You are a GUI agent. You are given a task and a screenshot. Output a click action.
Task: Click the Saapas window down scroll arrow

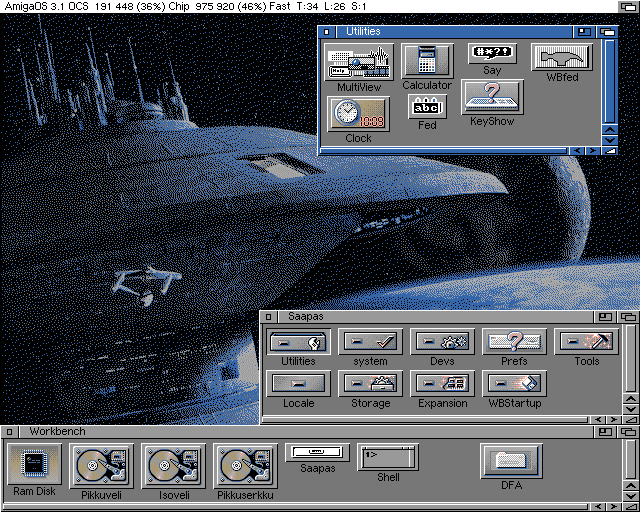click(x=631, y=409)
